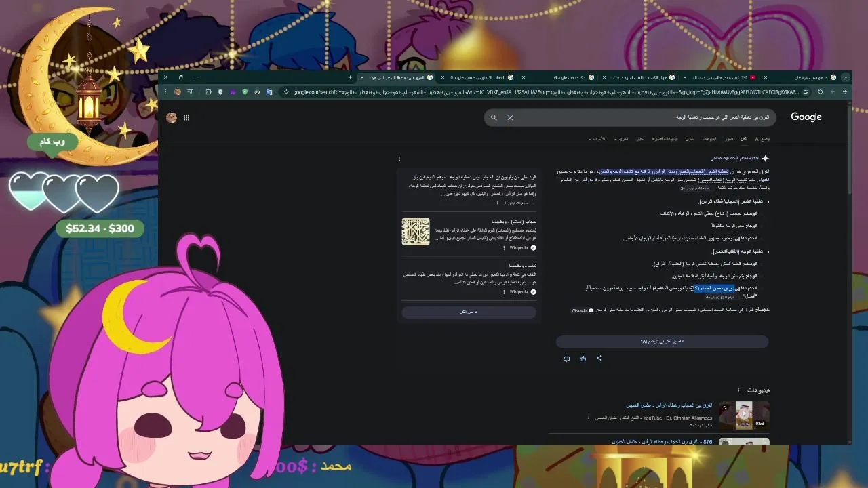Viewport: 868px width, 488px height.
Task: Select the 'أخبار' news search tab
Action: point(641,139)
